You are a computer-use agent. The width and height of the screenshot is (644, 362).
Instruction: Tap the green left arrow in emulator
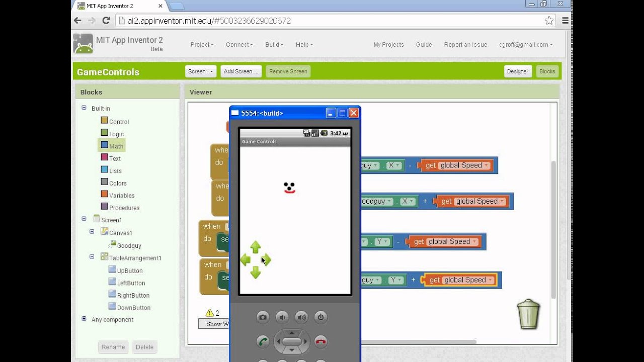(x=245, y=260)
